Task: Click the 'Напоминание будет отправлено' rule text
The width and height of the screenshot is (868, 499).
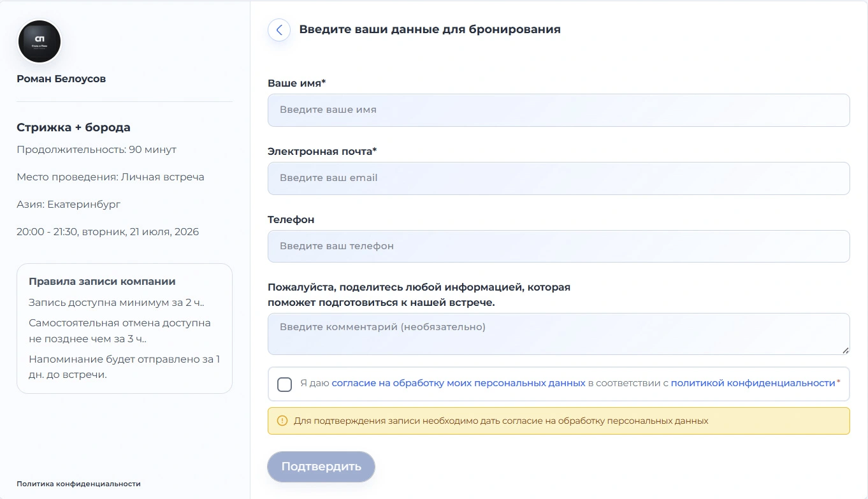Action: point(124,366)
